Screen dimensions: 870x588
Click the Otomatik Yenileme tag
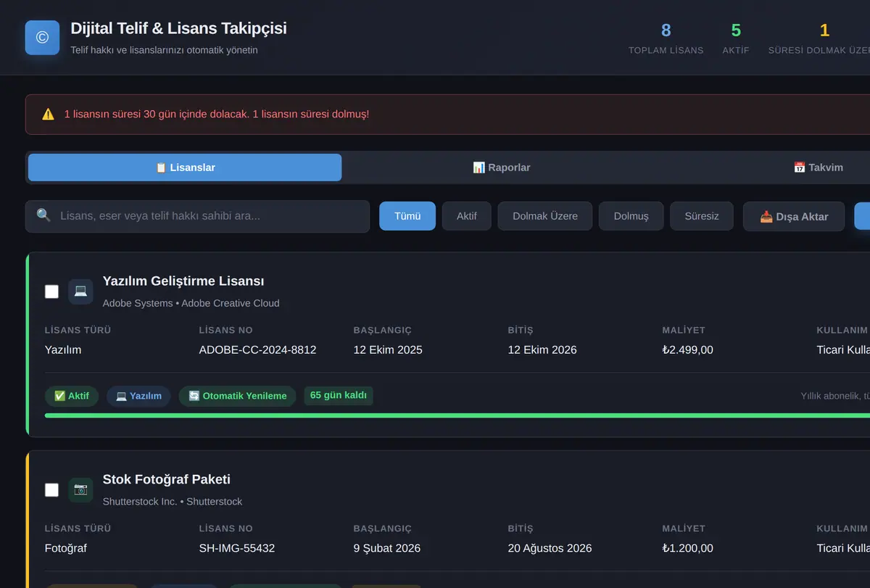click(237, 396)
